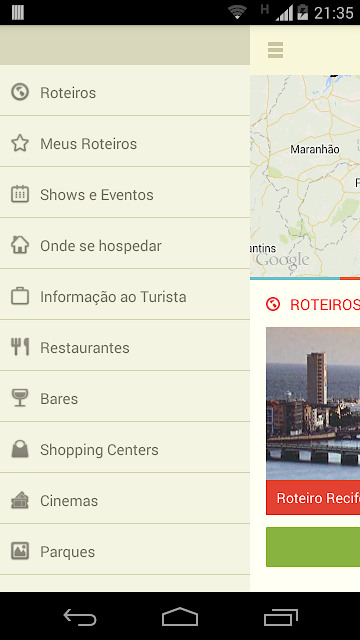Close the drawer using the hamburger menu icon
Image resolution: width=360 pixels, height=640 pixels.
click(x=276, y=50)
